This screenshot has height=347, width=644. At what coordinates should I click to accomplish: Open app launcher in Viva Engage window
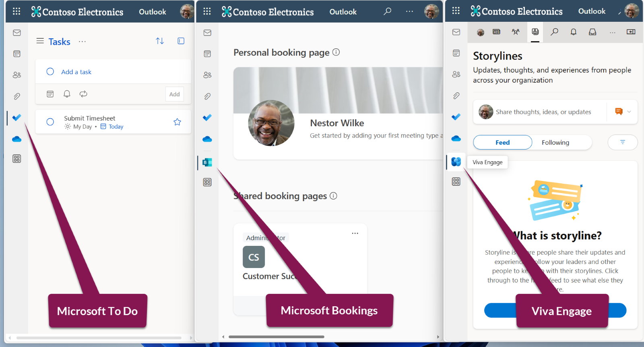tap(456, 11)
